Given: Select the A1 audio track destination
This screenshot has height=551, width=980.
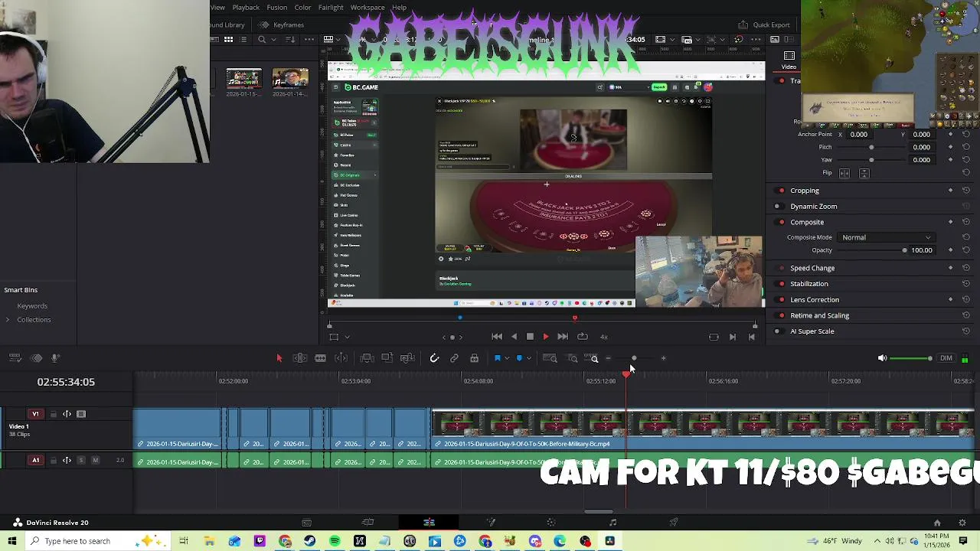Looking at the screenshot, I should [35, 460].
